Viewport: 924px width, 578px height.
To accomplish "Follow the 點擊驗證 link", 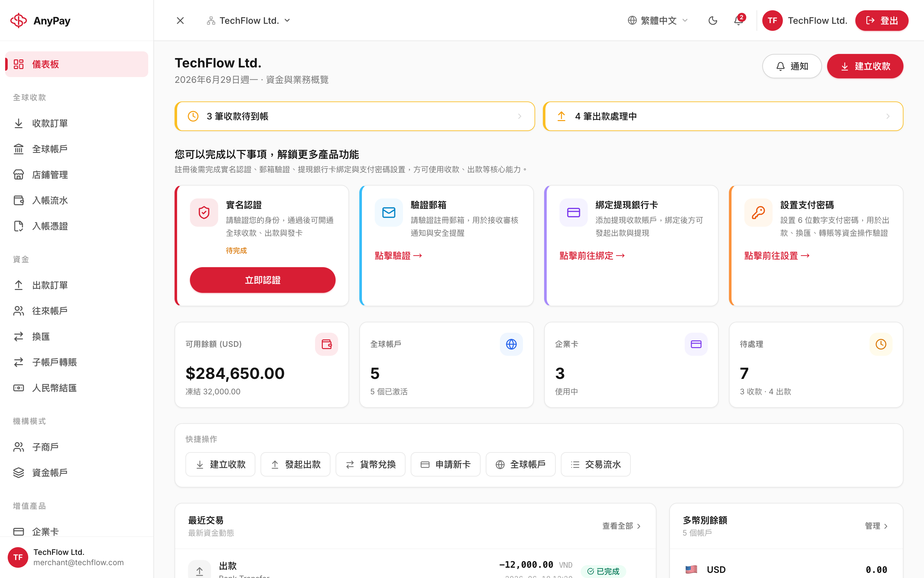I will click(x=398, y=256).
